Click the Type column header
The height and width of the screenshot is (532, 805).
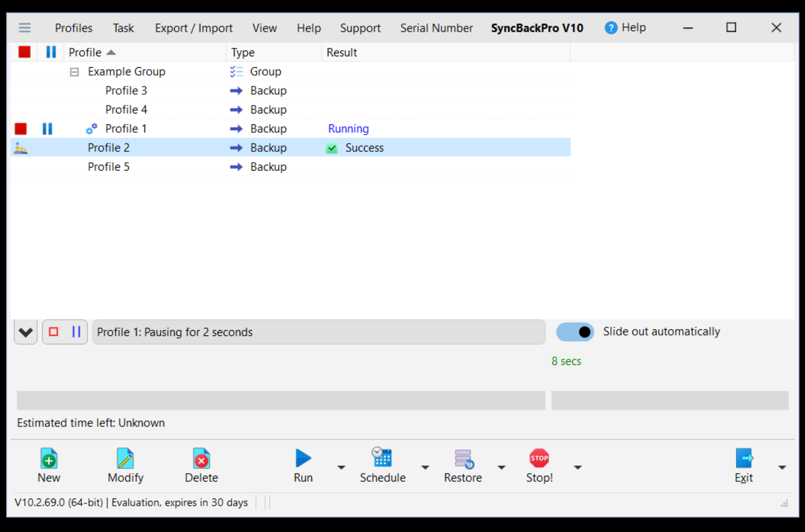(274, 52)
